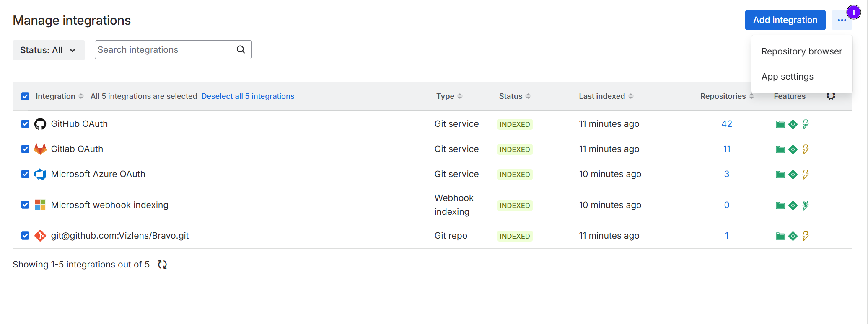Select Repository browser from the menu
Viewport: 868px width, 324px height.
[801, 51]
